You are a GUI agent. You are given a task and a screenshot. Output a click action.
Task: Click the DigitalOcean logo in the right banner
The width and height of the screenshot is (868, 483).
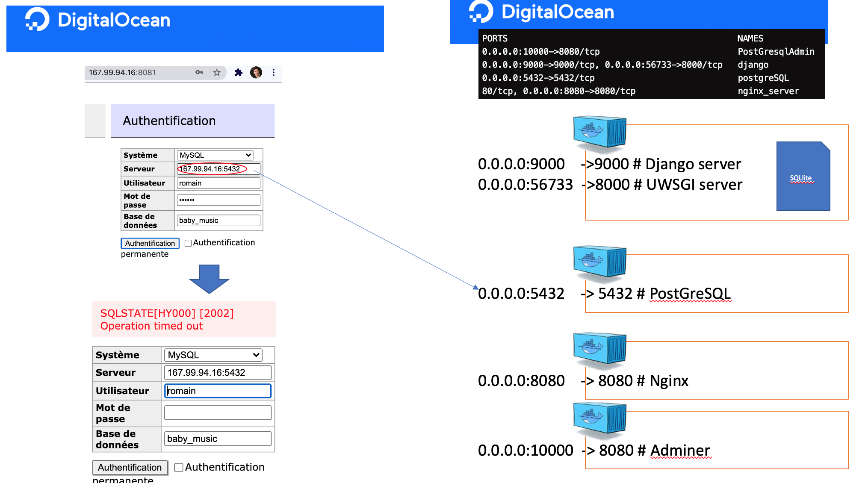541,12
